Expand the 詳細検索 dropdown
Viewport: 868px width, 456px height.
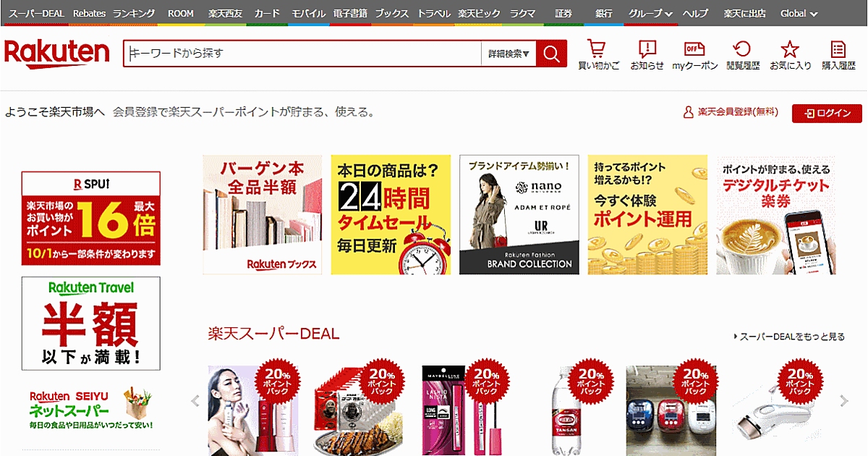click(x=509, y=54)
